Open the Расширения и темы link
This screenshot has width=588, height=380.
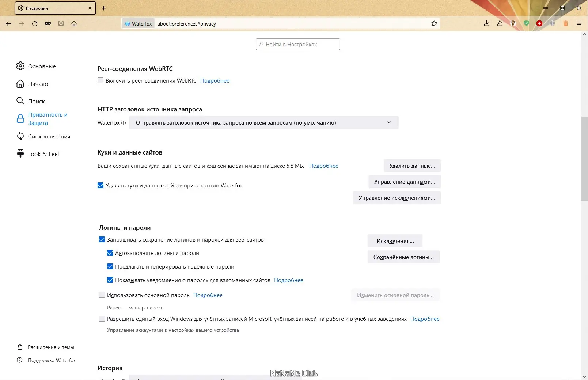coord(51,347)
